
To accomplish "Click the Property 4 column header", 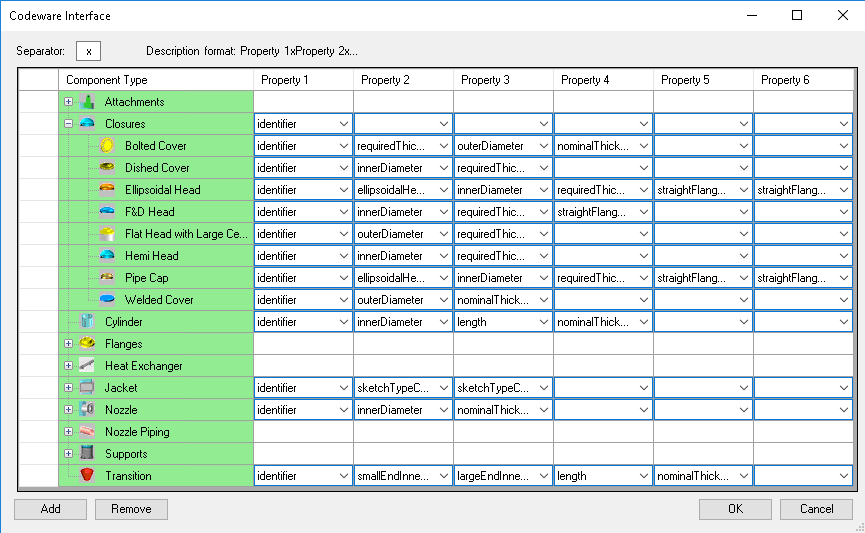I will 604,80.
